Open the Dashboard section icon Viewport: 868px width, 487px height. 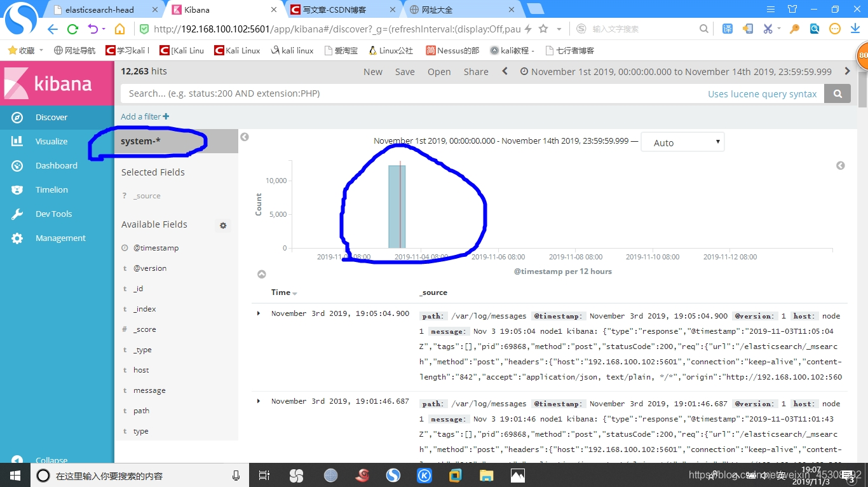click(x=17, y=165)
